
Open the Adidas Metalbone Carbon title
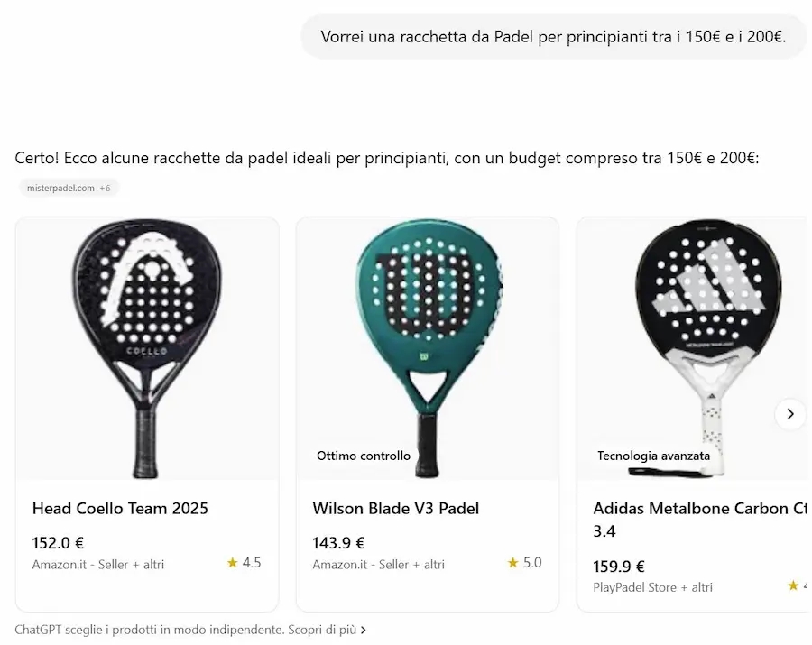(x=700, y=520)
